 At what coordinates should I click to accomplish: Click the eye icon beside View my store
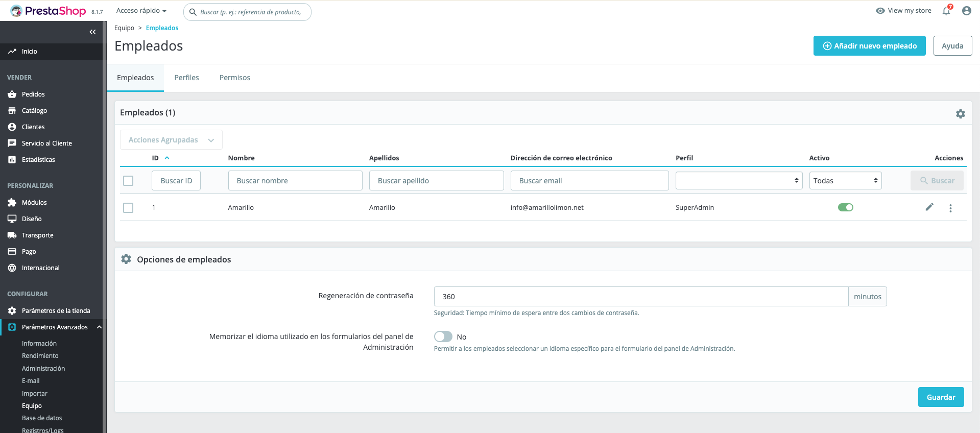pos(880,11)
